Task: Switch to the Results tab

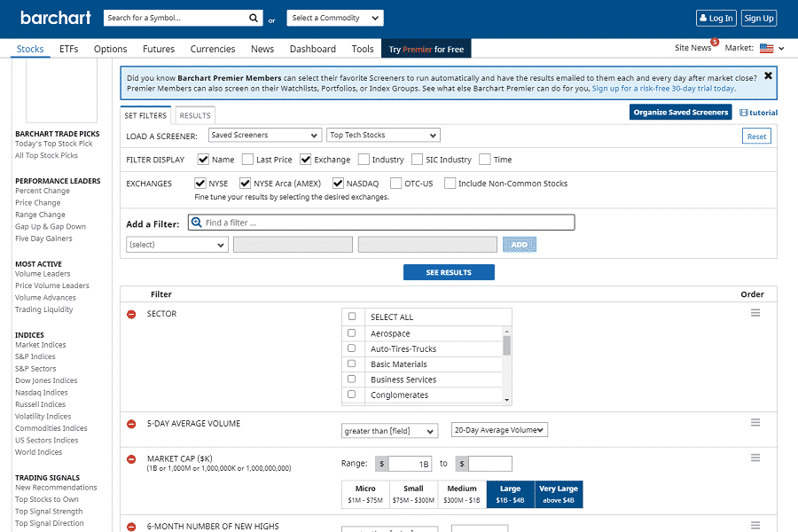Action: click(x=194, y=115)
